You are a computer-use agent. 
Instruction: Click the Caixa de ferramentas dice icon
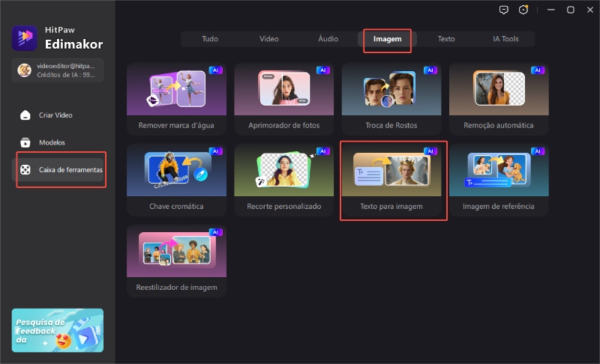click(x=25, y=170)
